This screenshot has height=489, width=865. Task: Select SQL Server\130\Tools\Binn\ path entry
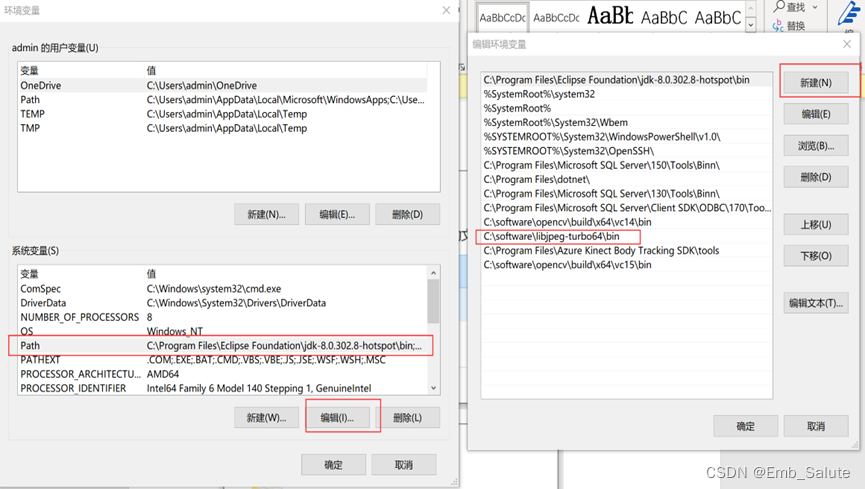(627, 194)
